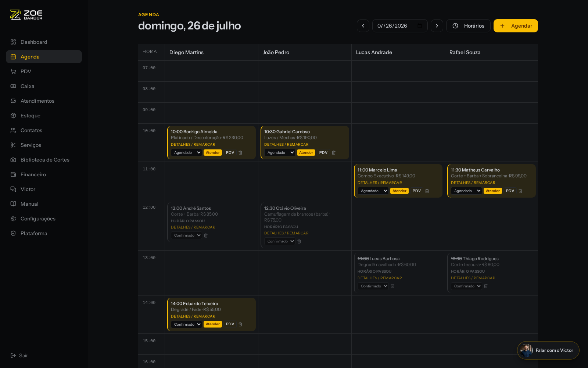588x368 pixels.
Task: Select the Agenda sidebar item
Action: (x=44, y=57)
